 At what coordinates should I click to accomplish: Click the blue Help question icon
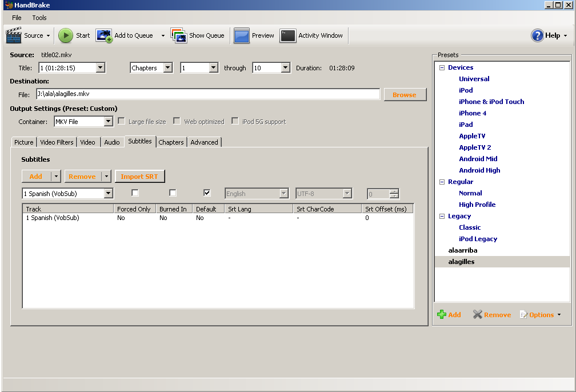click(x=537, y=35)
